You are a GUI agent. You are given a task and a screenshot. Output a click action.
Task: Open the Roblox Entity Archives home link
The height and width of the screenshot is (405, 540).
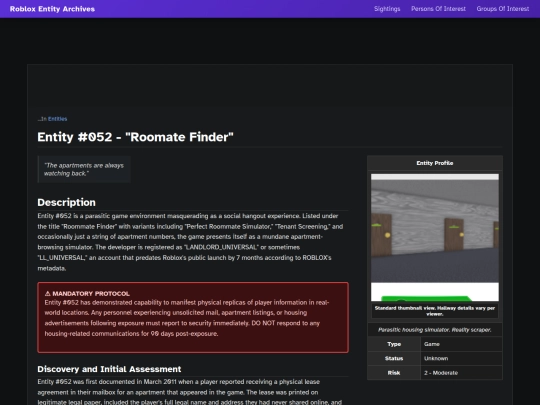click(52, 9)
